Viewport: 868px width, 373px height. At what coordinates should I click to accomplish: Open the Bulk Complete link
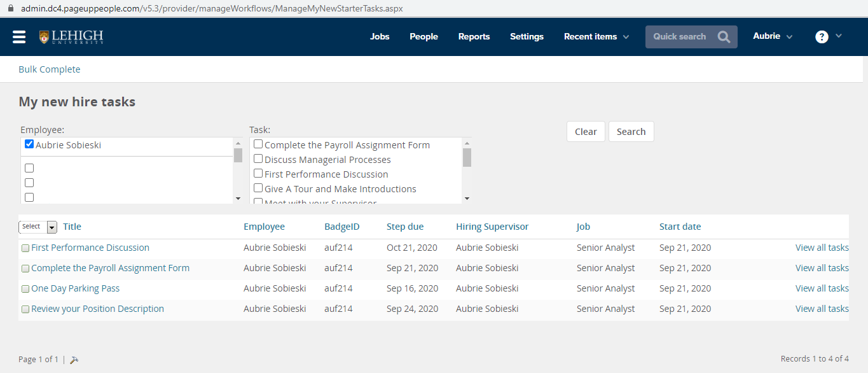[x=50, y=69]
